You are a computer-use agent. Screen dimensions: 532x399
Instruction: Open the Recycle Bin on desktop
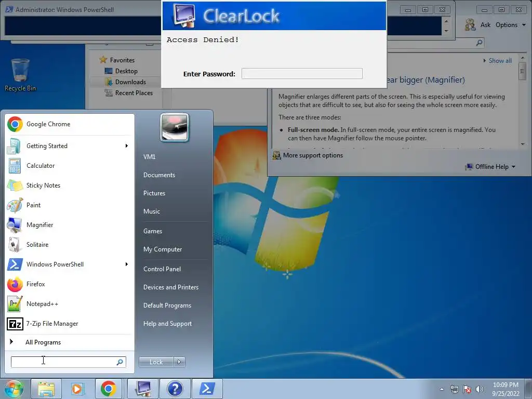coord(20,75)
